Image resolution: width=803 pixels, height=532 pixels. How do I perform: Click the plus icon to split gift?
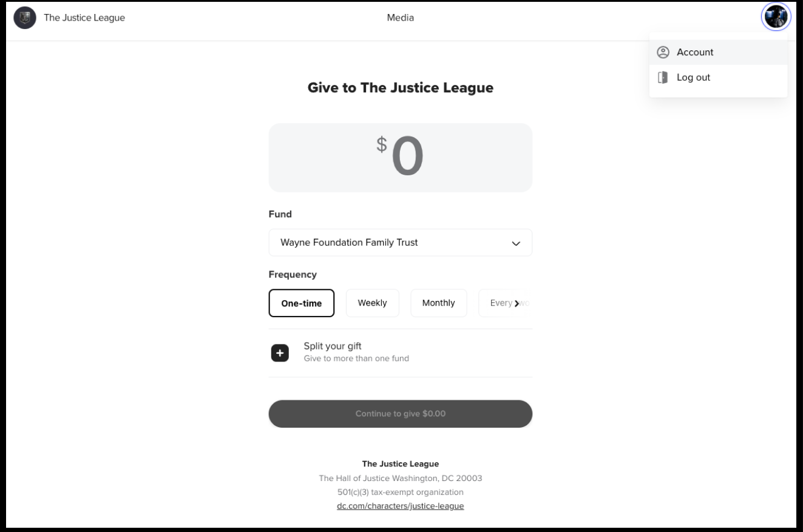click(x=280, y=352)
